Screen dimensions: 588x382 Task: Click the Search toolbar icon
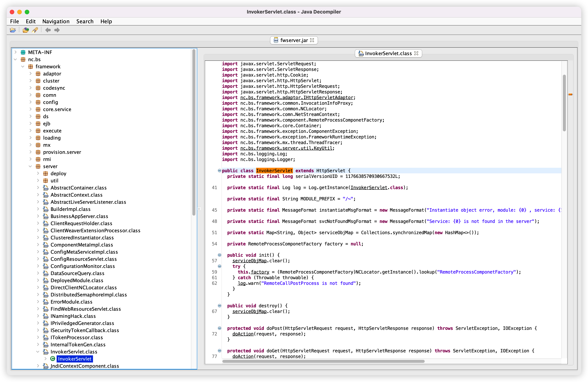point(35,30)
